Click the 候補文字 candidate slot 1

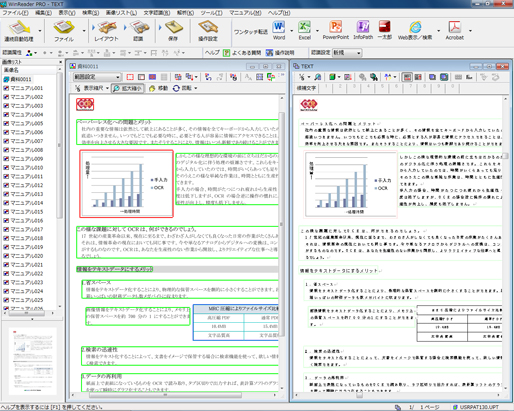326,87
